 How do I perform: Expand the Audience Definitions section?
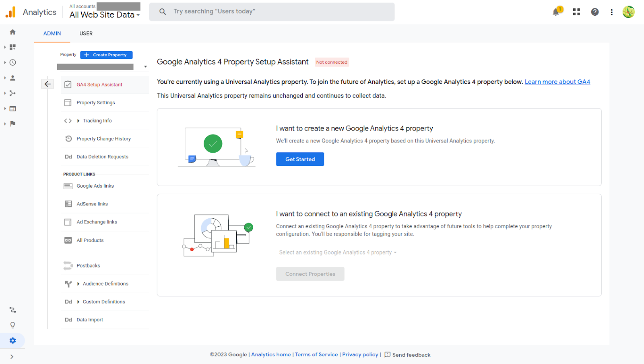click(78, 284)
